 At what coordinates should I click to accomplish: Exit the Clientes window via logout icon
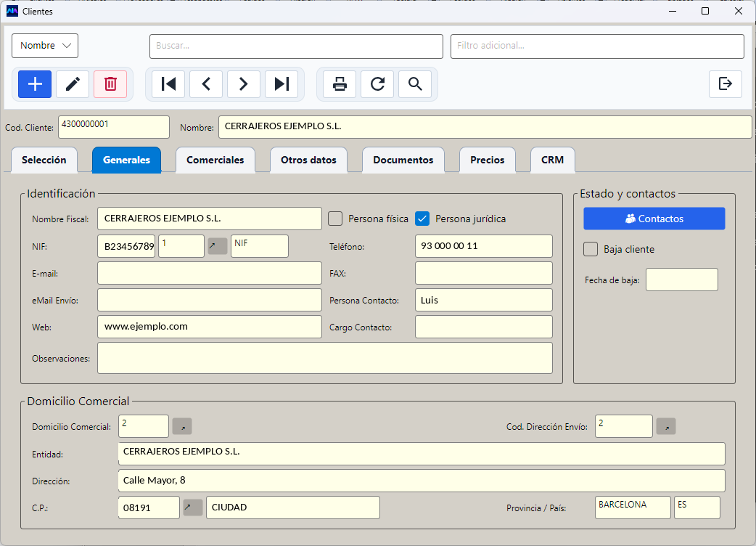click(x=725, y=84)
